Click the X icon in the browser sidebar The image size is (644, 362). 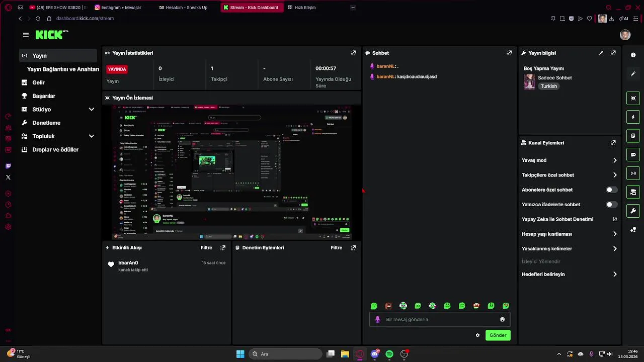[x=8, y=177]
